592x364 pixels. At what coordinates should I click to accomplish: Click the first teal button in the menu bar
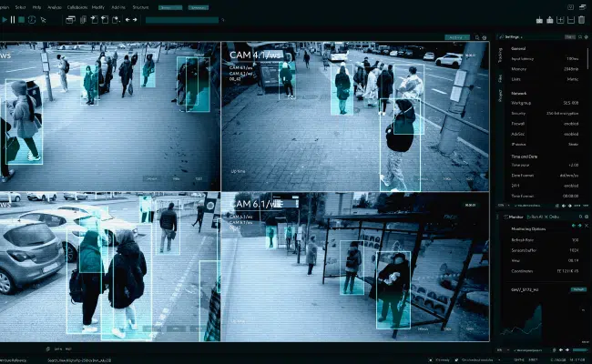(x=170, y=7)
